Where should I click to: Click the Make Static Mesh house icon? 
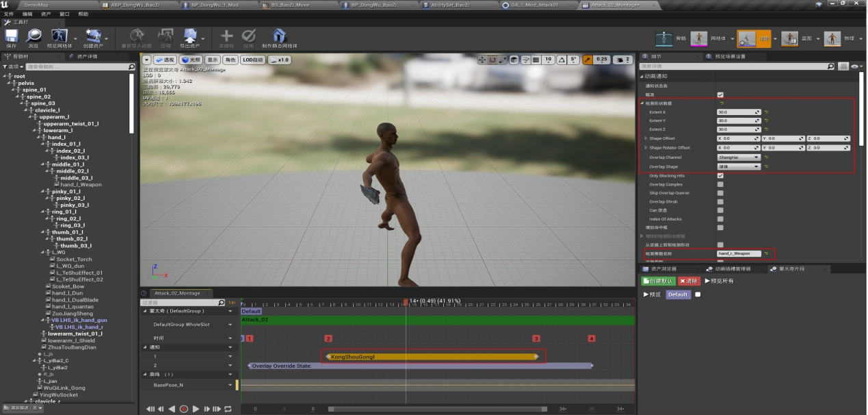point(278,36)
